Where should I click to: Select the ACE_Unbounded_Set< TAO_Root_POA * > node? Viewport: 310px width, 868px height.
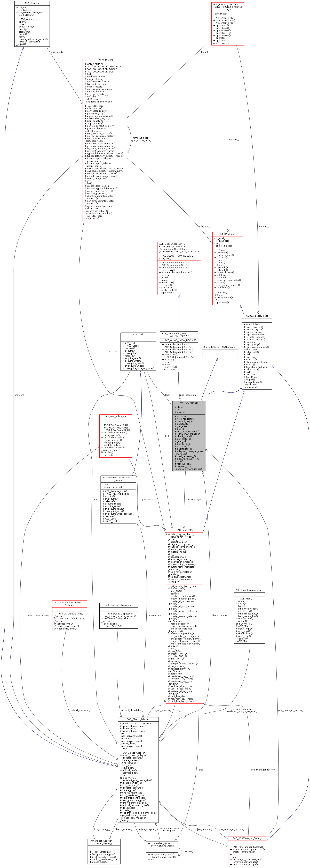click(x=179, y=335)
